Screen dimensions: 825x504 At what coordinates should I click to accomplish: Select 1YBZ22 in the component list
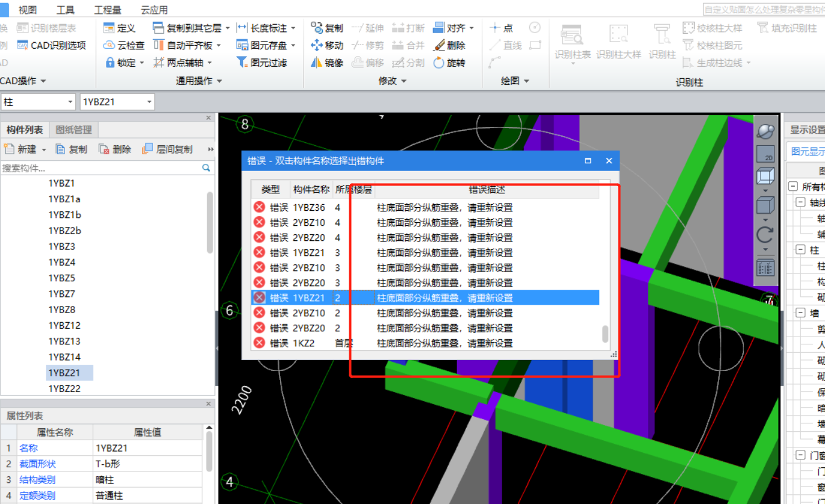click(x=64, y=388)
